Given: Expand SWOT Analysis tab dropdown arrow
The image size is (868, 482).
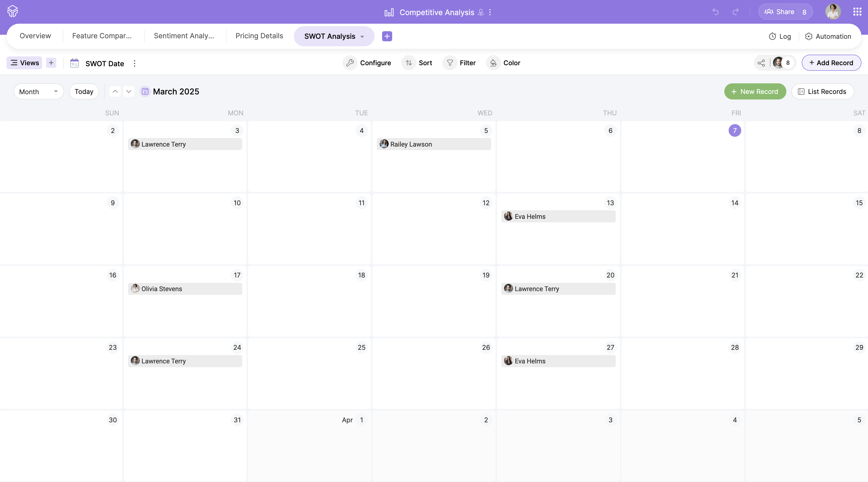Looking at the screenshot, I should point(362,36).
